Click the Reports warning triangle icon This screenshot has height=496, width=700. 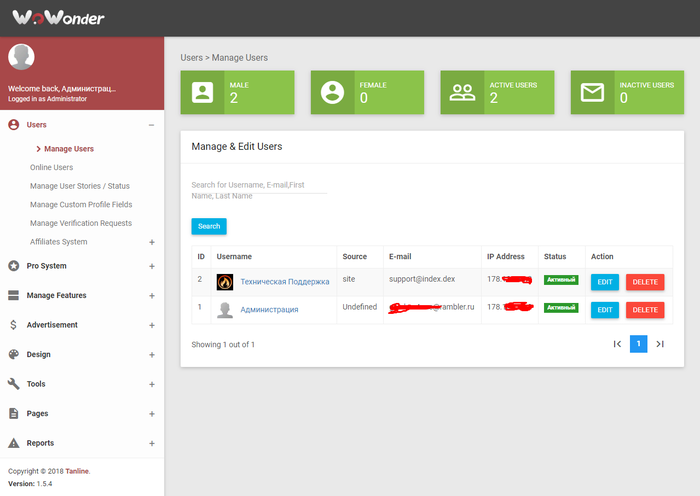(x=14, y=443)
